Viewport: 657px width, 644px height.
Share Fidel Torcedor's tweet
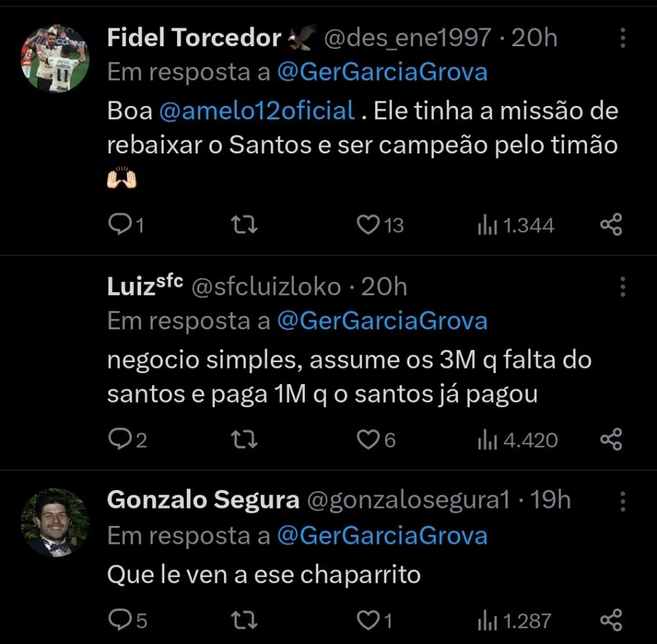coord(611,225)
